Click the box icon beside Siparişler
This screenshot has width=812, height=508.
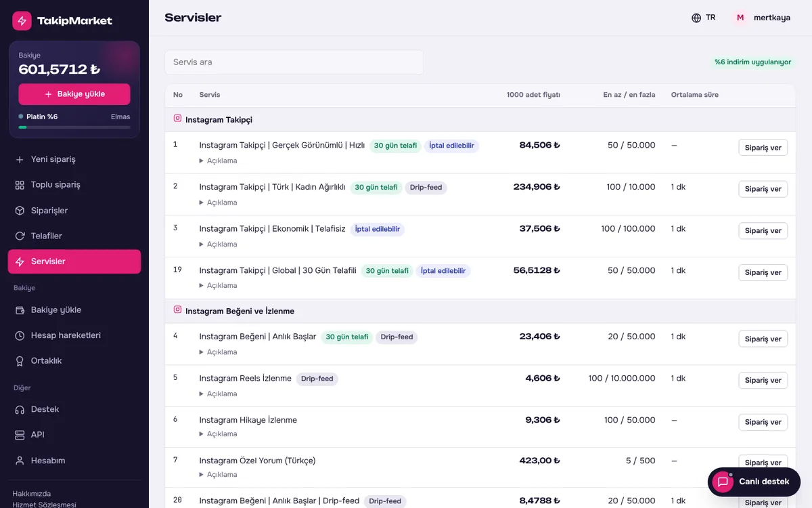(19, 211)
